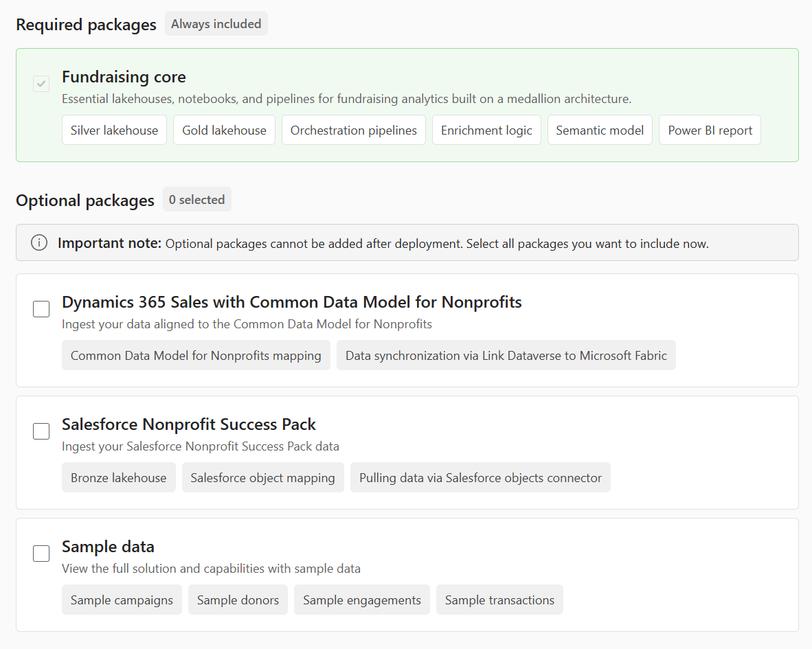
Task: Click the Enrichment logic tag
Action: [x=486, y=130]
